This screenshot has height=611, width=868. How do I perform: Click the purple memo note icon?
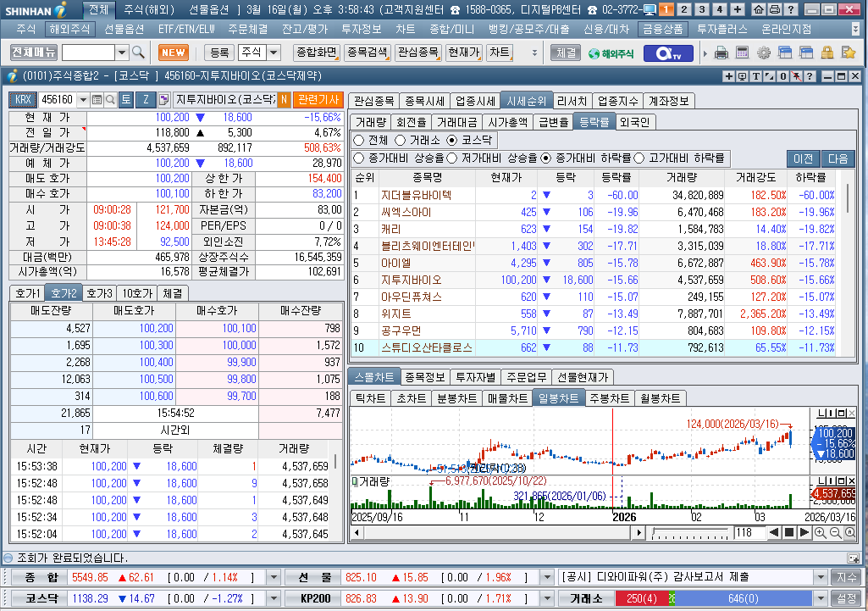pyautogui.click(x=163, y=100)
